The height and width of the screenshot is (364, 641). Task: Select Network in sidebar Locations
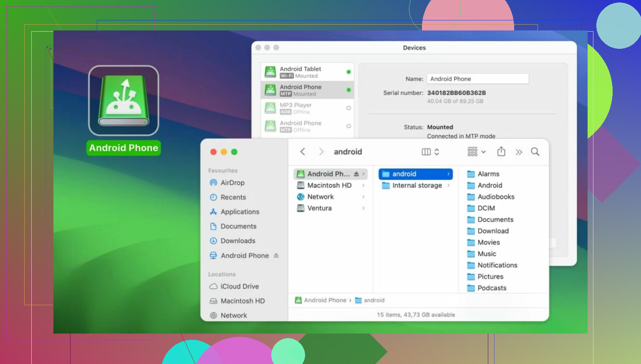tap(228, 316)
